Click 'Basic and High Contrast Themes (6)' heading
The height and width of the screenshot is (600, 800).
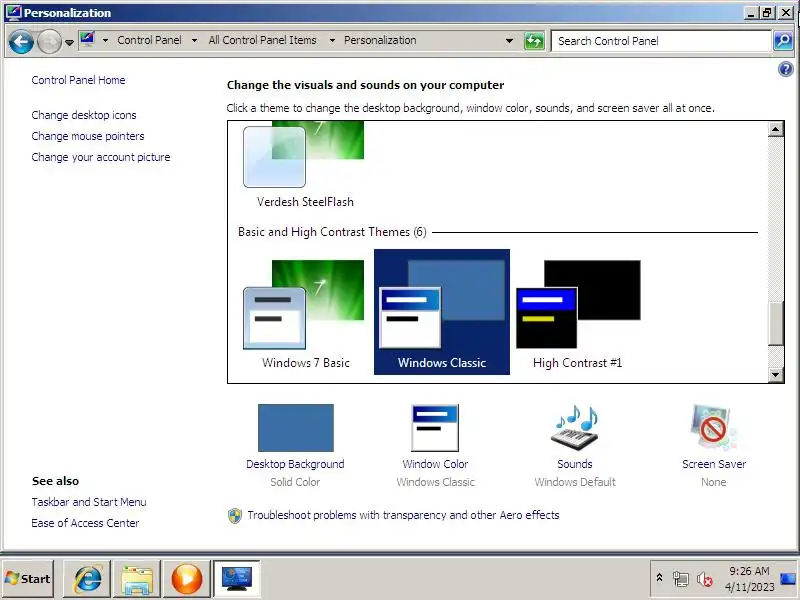click(x=332, y=232)
